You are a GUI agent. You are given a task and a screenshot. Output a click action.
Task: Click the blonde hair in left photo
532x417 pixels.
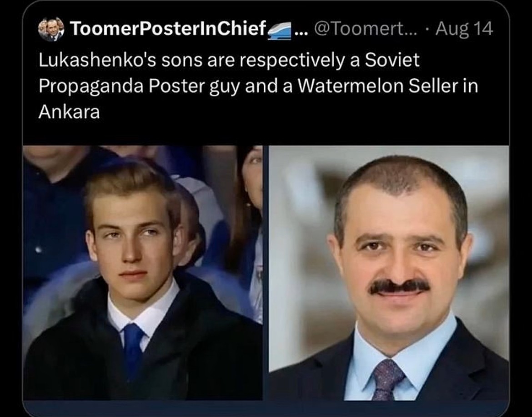tap(130, 185)
